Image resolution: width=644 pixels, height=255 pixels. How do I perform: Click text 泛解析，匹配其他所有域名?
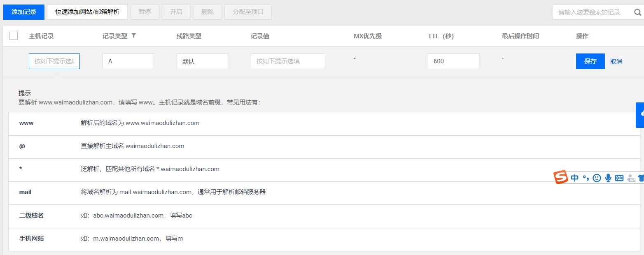pos(118,169)
